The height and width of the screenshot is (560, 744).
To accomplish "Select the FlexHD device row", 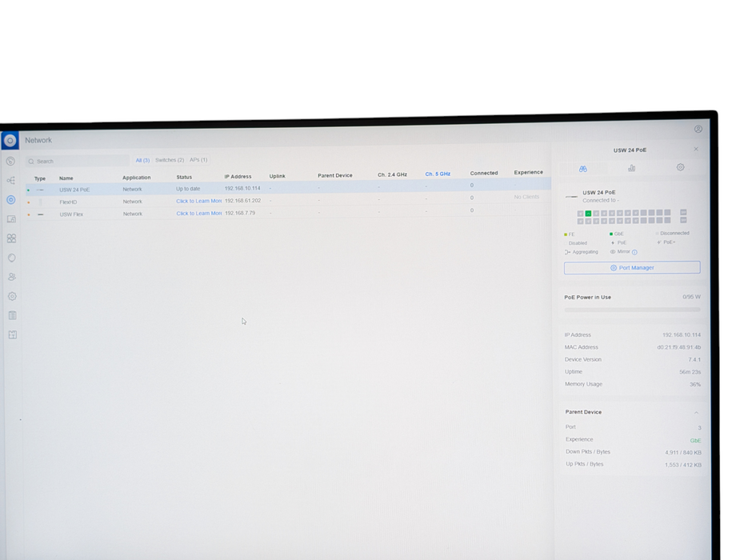I will tap(289, 200).
